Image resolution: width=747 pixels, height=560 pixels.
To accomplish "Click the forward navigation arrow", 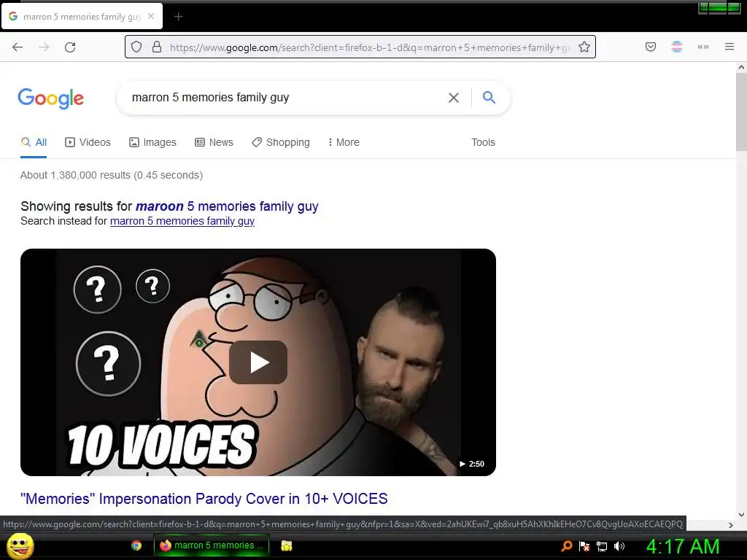I will tap(44, 47).
